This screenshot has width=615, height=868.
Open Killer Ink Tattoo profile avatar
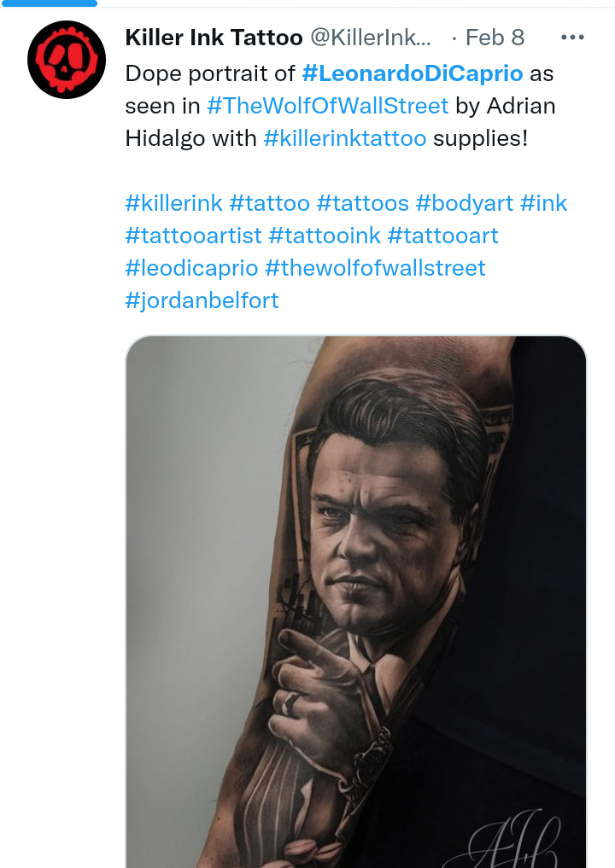(67, 60)
